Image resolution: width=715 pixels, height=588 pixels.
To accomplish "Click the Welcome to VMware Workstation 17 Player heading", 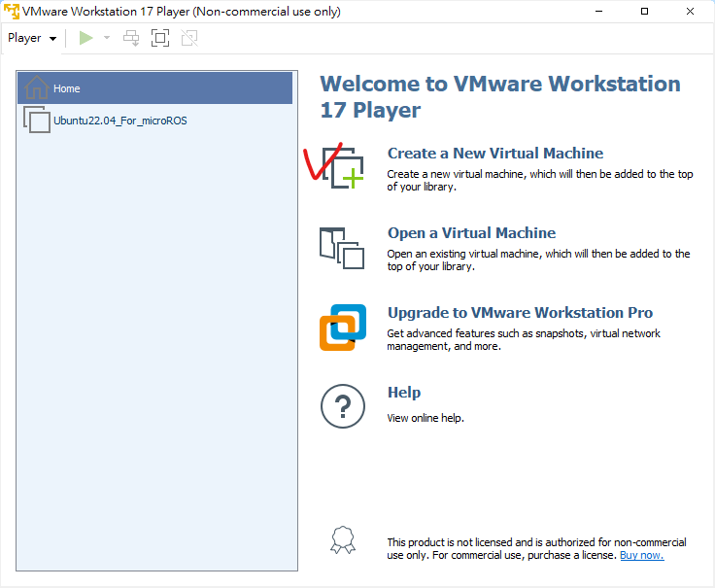I will click(500, 97).
